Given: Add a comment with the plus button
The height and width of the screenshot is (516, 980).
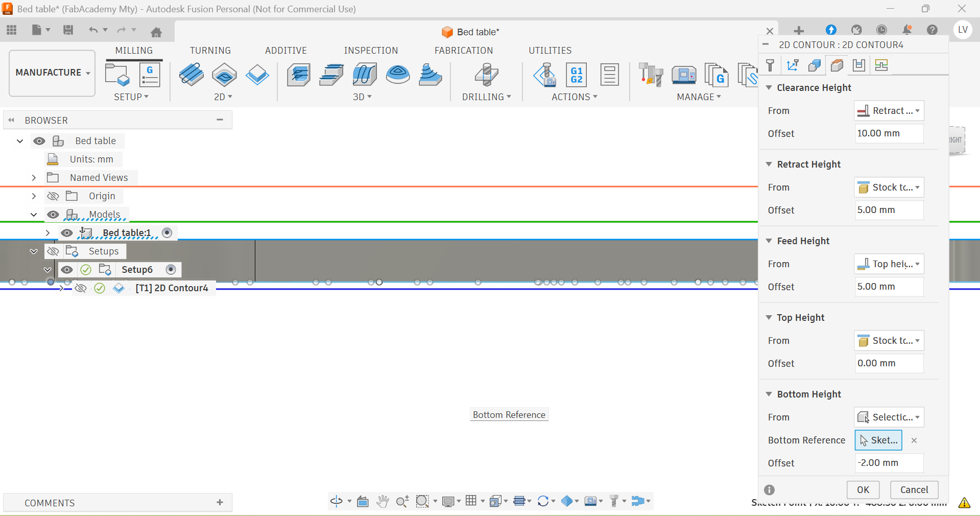Looking at the screenshot, I should coord(220,503).
